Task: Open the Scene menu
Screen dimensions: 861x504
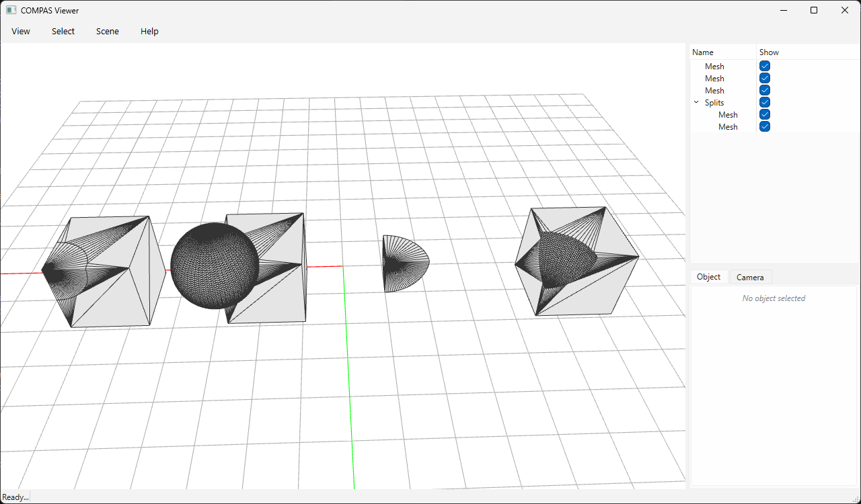Action: pyautogui.click(x=108, y=32)
